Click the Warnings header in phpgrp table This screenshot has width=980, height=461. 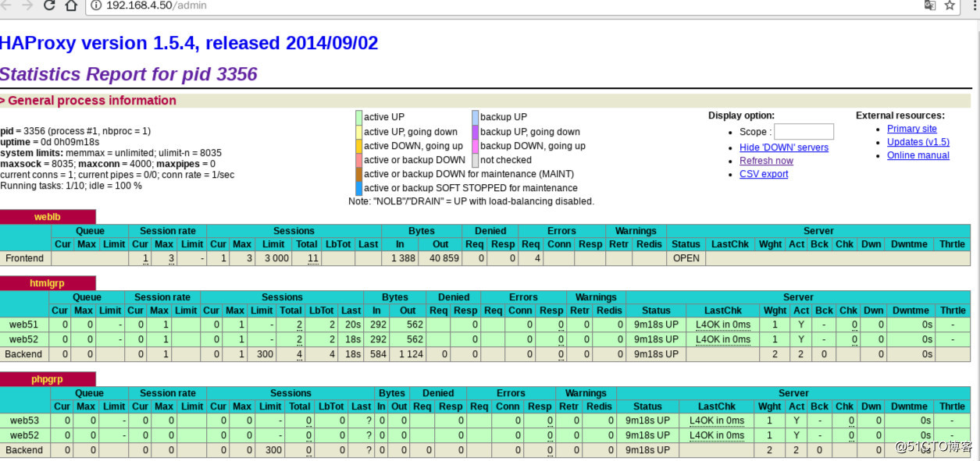coord(585,393)
